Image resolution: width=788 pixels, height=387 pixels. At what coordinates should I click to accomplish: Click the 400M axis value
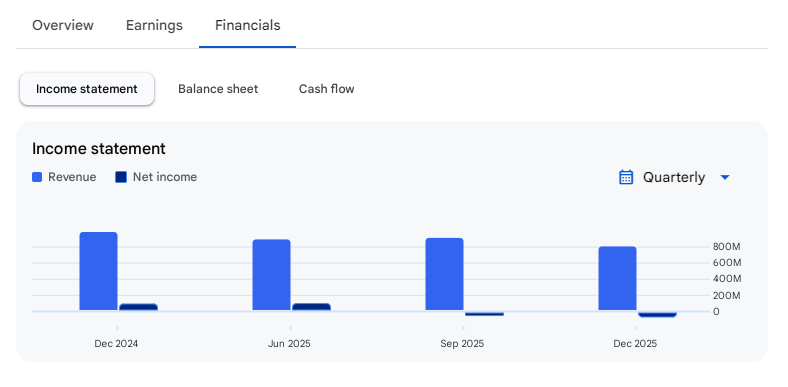[x=727, y=279]
